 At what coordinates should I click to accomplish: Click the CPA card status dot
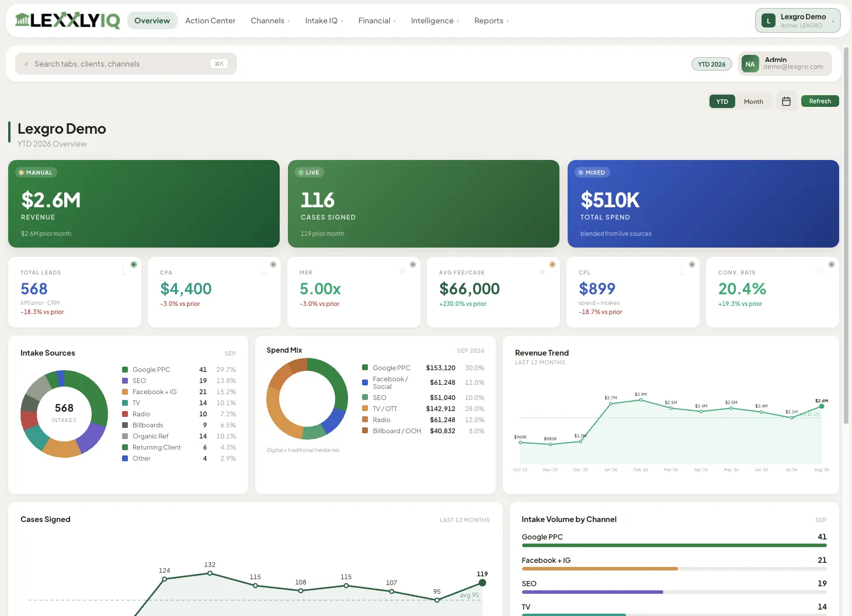pyautogui.click(x=273, y=265)
